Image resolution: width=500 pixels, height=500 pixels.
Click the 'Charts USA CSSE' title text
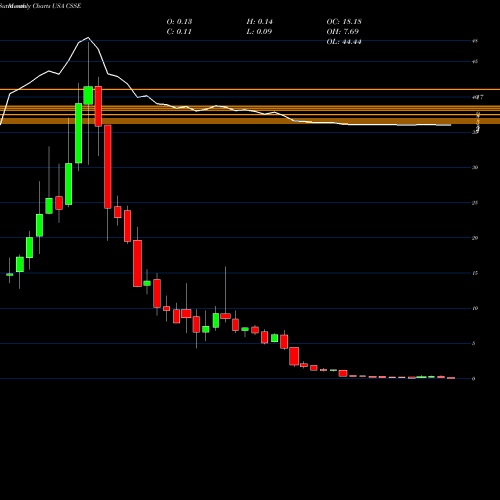point(57,6)
